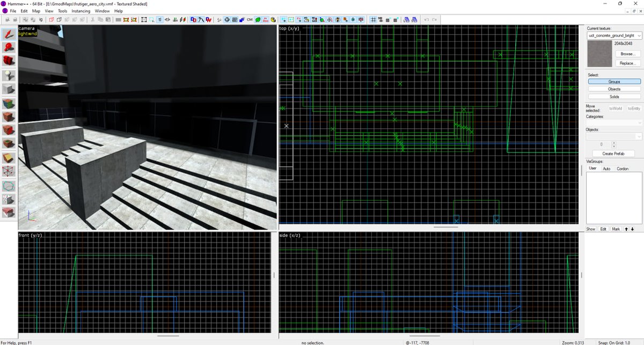
Task: Activate the Magnify tool
Action: (9, 47)
